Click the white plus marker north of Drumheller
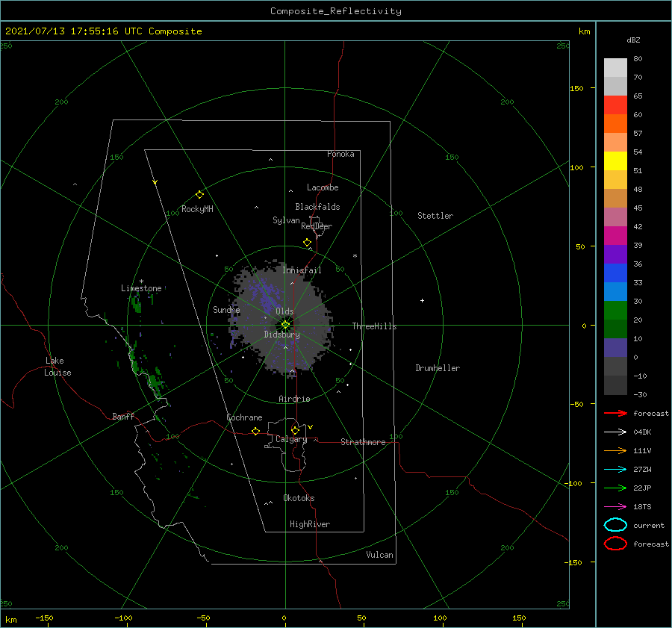The width and height of the screenshot is (672, 628). point(422,300)
